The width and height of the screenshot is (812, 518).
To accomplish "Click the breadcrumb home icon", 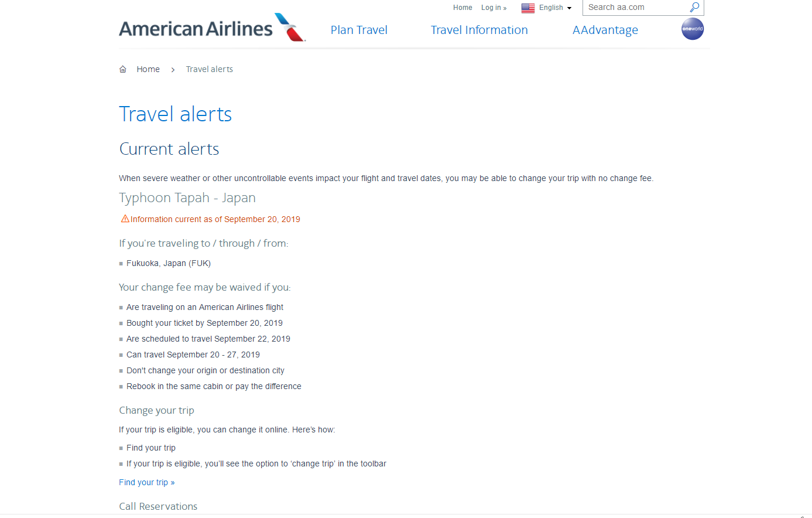I will [123, 69].
